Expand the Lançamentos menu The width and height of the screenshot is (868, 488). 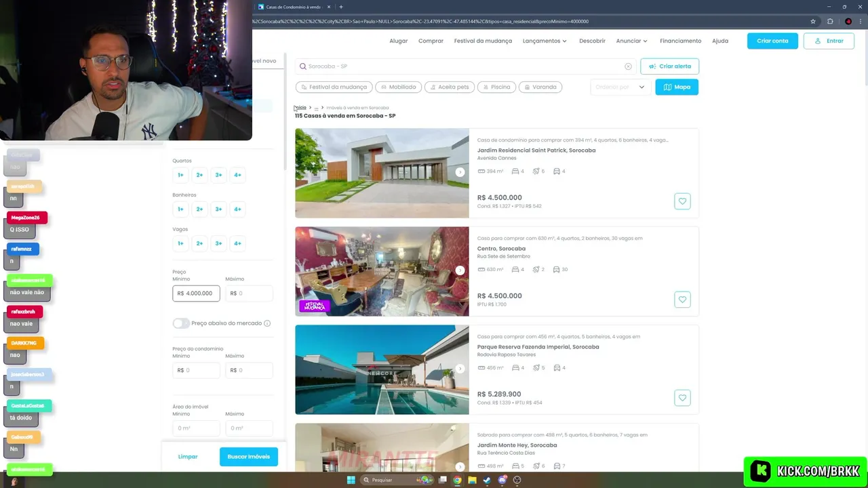coord(545,41)
